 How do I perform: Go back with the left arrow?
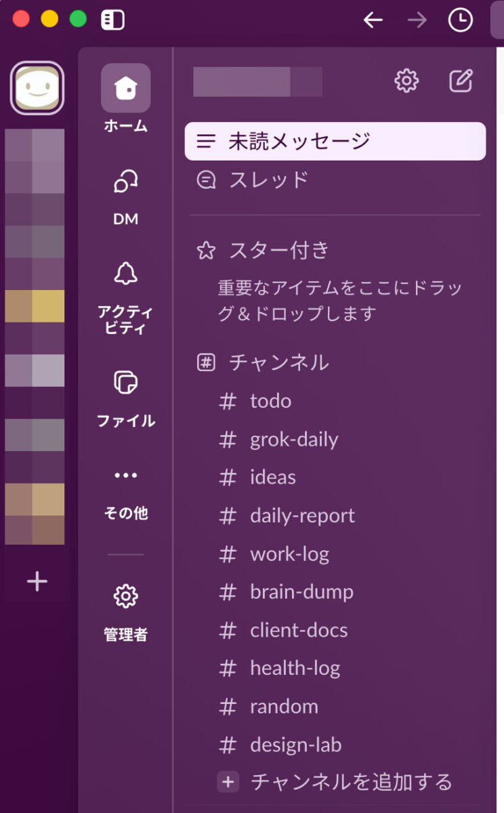click(373, 20)
